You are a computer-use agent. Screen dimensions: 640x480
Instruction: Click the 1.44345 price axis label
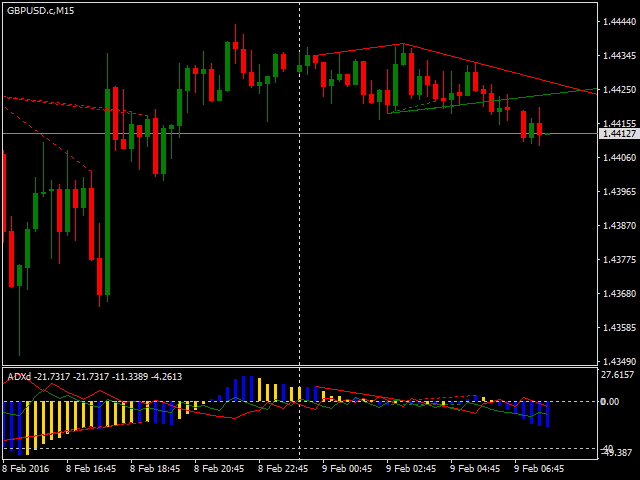tap(619, 56)
